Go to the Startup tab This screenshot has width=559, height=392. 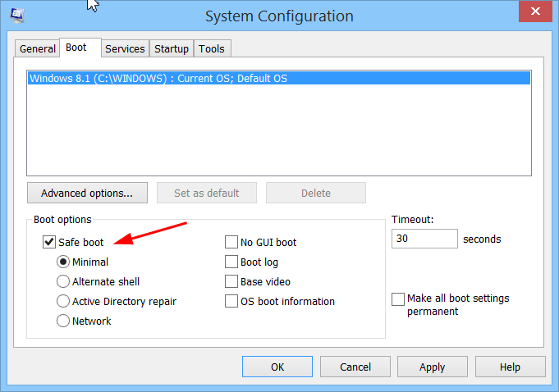[x=172, y=48]
